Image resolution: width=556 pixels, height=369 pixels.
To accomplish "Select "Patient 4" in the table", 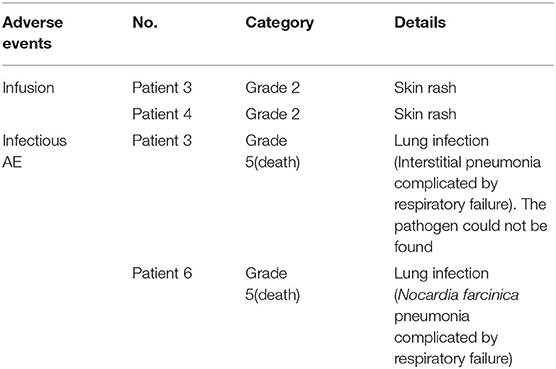I will 162,114.
